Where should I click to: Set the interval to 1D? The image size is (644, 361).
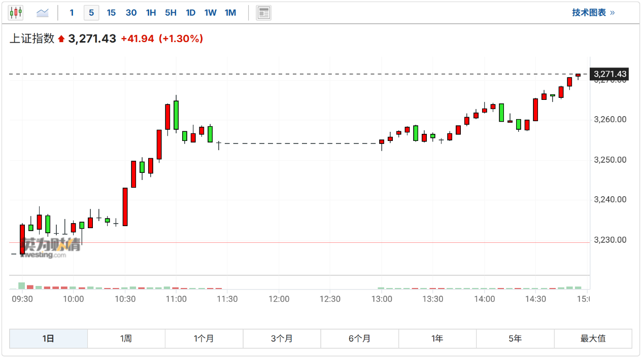tap(190, 13)
